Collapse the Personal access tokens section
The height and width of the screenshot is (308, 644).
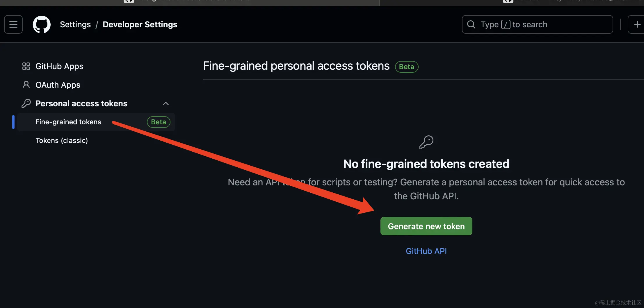pyautogui.click(x=166, y=103)
